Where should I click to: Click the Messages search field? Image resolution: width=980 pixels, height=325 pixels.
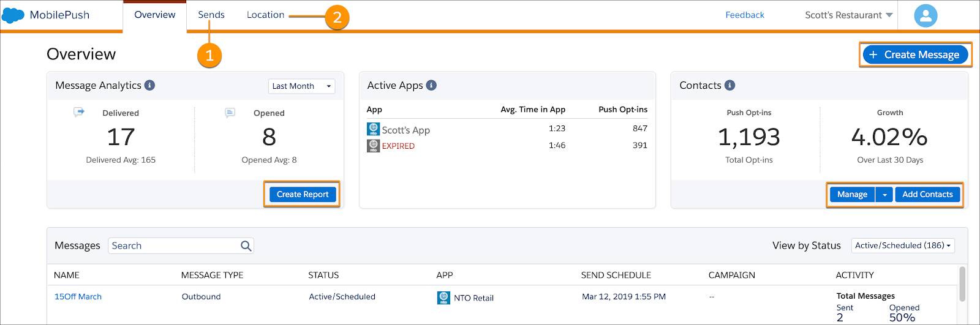point(181,245)
